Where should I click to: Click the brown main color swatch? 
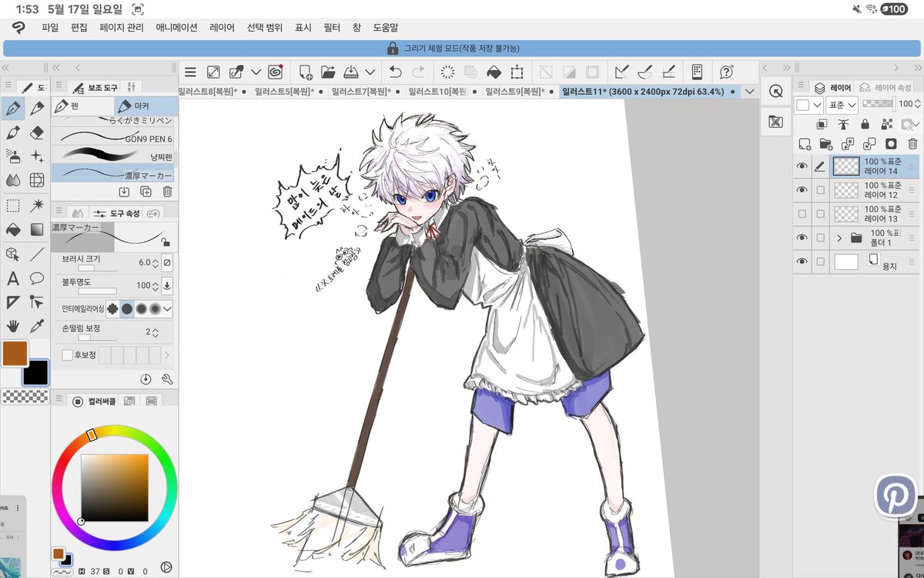(x=15, y=354)
